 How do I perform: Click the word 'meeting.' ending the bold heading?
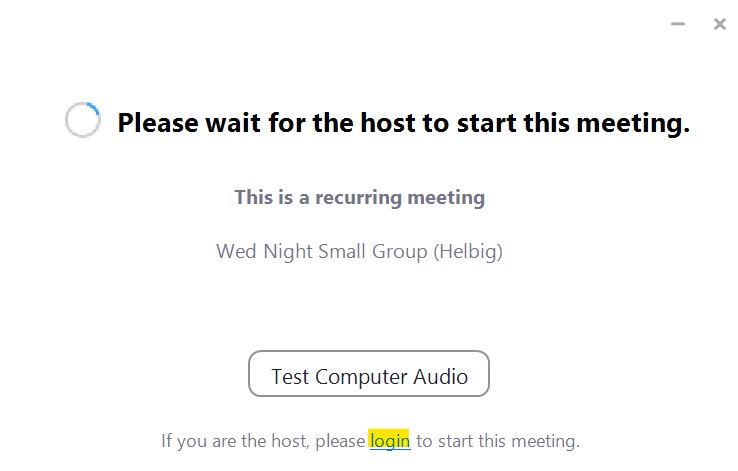[633, 123]
